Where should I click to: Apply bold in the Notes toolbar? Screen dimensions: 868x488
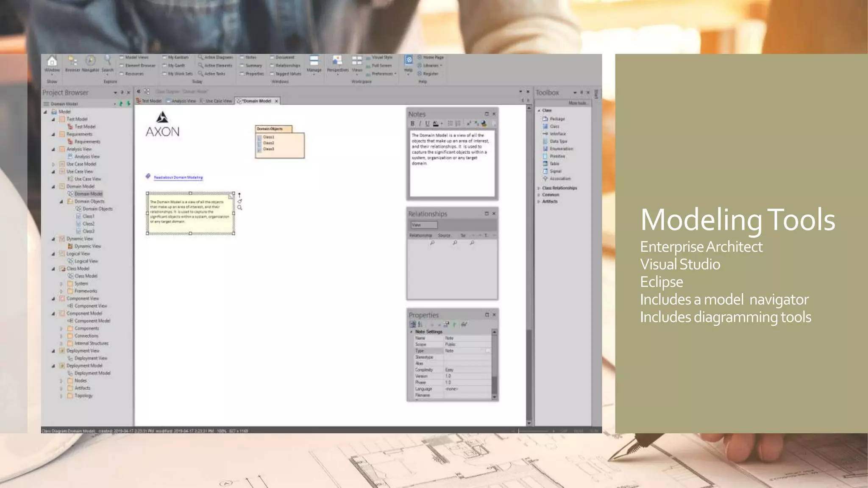tap(412, 124)
